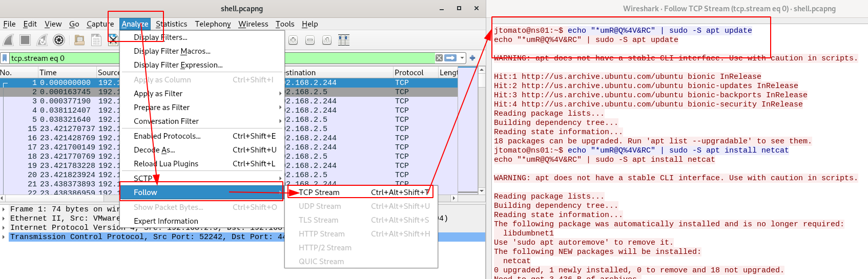Choose Display Filter Expression… entry
The height and width of the screenshot is (279, 868).
click(202, 65)
